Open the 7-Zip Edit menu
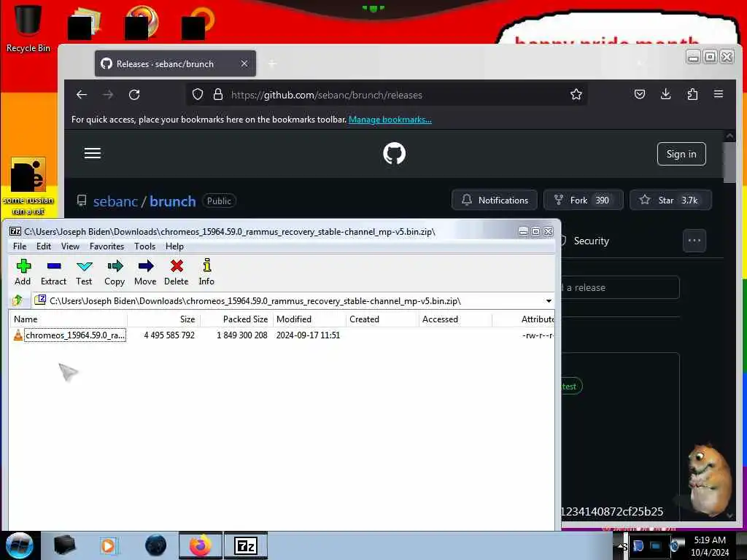This screenshot has height=560, width=747. (43, 246)
